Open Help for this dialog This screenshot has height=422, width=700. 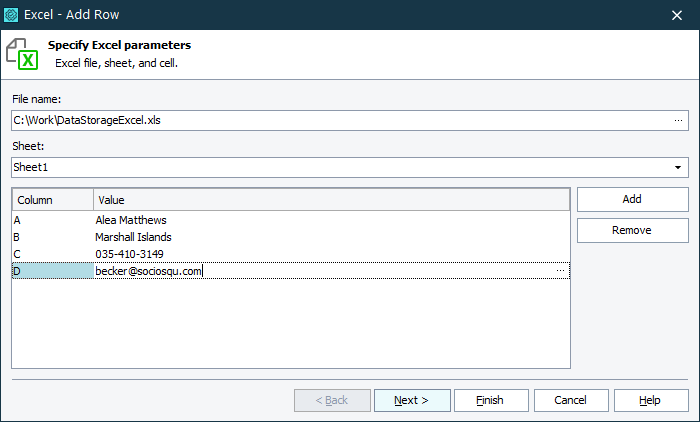tap(651, 400)
